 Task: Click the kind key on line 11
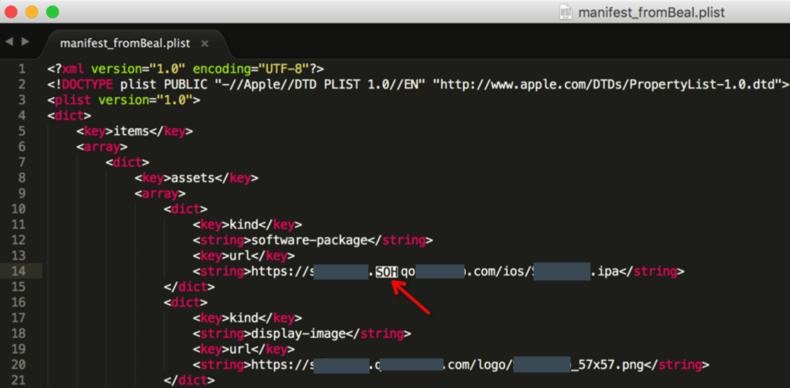(247, 225)
